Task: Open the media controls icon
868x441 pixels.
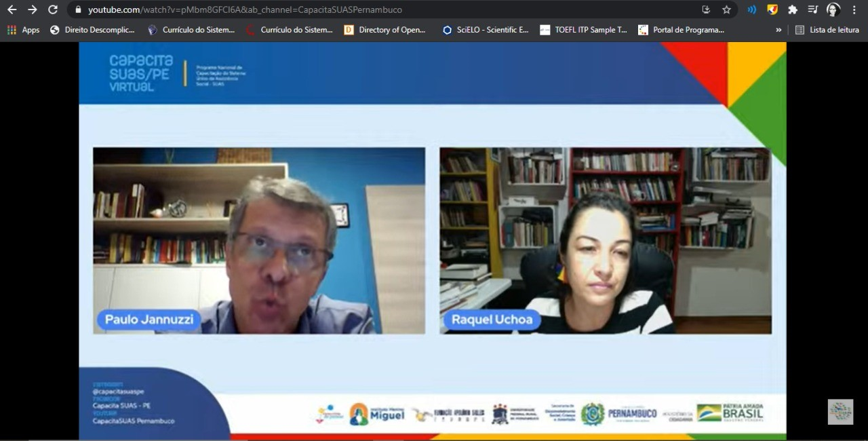Action: [812, 9]
